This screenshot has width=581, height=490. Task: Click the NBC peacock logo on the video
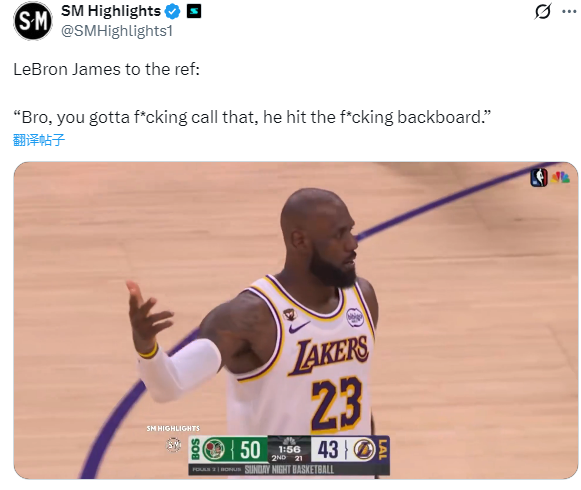[x=560, y=177]
